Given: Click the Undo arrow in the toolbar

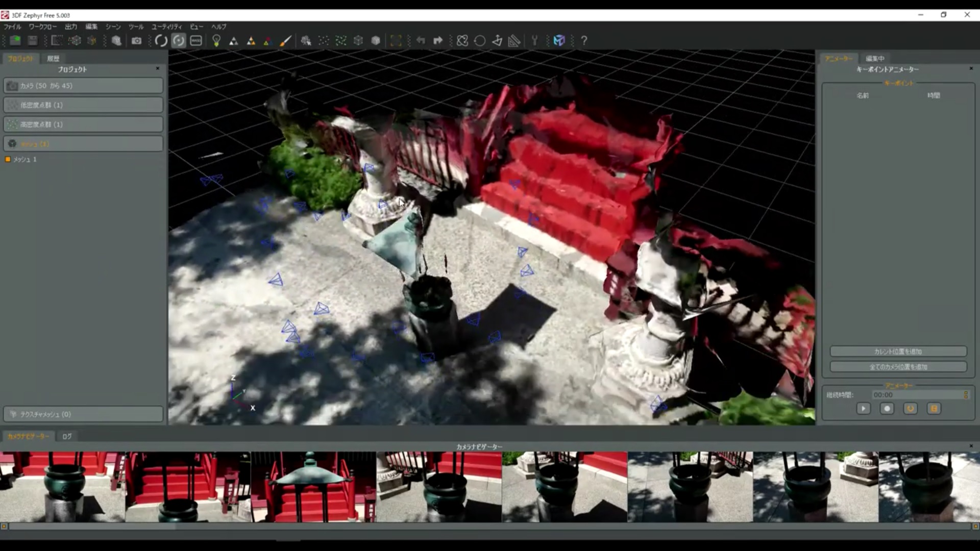Looking at the screenshot, I should 421,41.
